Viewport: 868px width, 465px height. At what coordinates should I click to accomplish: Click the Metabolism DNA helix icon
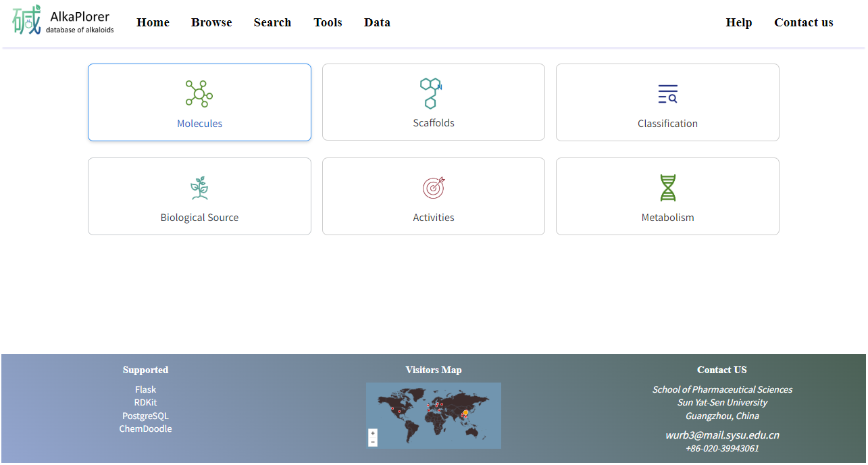point(667,188)
